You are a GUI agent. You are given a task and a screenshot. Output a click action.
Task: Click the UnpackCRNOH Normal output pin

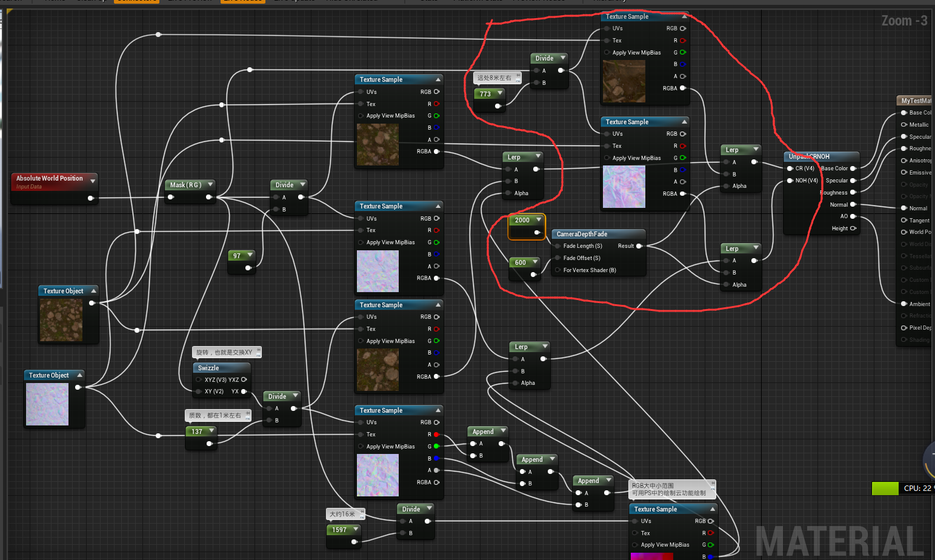click(853, 205)
